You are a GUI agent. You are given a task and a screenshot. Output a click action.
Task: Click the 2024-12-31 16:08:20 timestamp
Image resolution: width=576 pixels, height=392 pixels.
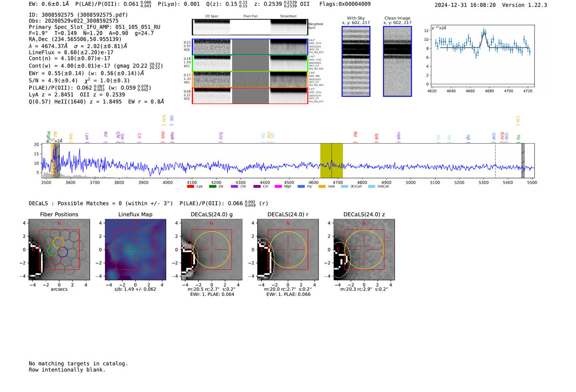[465, 5]
